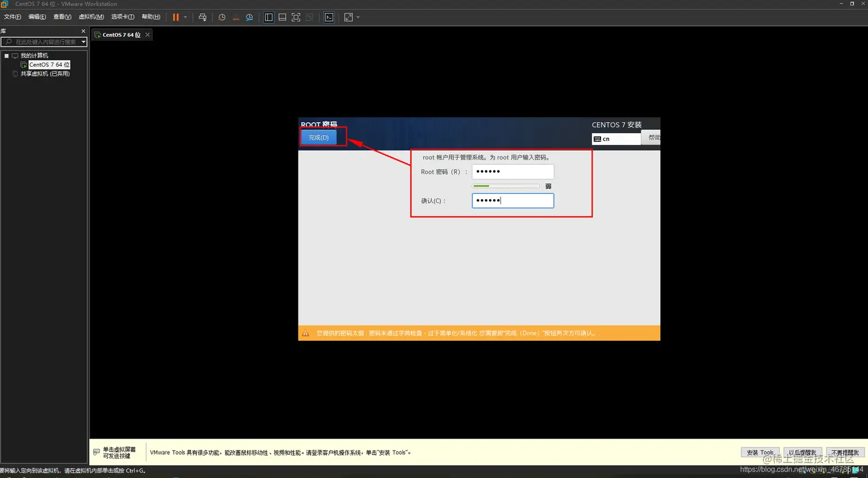Select 我的计算机 in the library tree
This screenshot has width=868, height=478.
pyautogui.click(x=34, y=56)
